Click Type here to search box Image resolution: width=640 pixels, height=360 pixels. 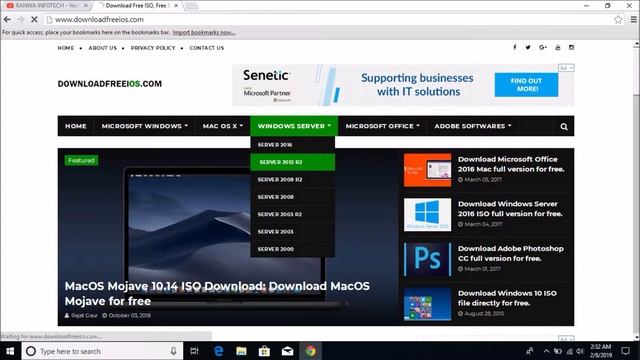[x=102, y=351]
